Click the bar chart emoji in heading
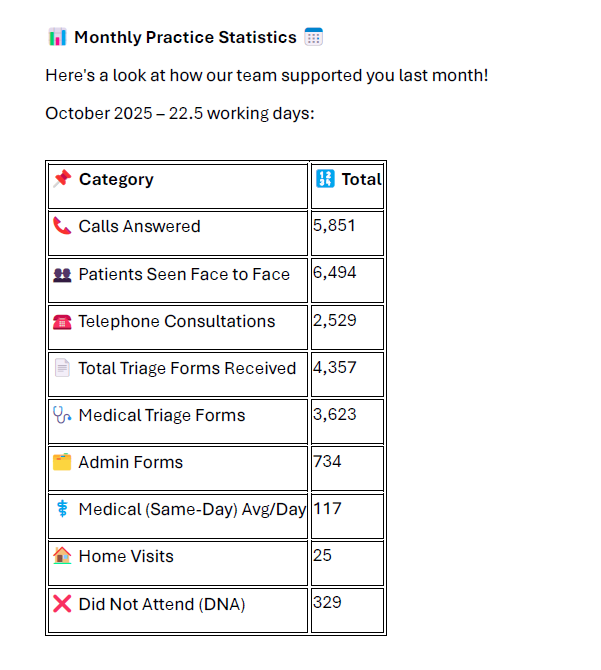 click(x=57, y=37)
